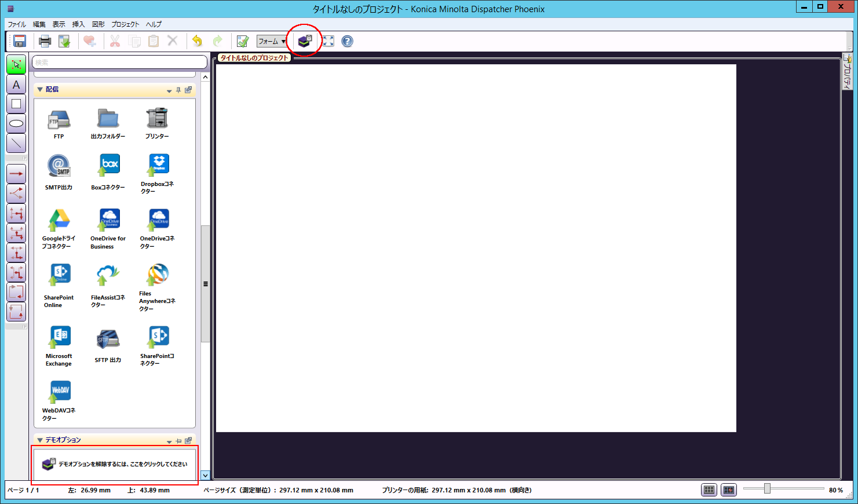Click node panel scrollbar down arrow
The height and width of the screenshot is (504, 858).
click(x=205, y=475)
